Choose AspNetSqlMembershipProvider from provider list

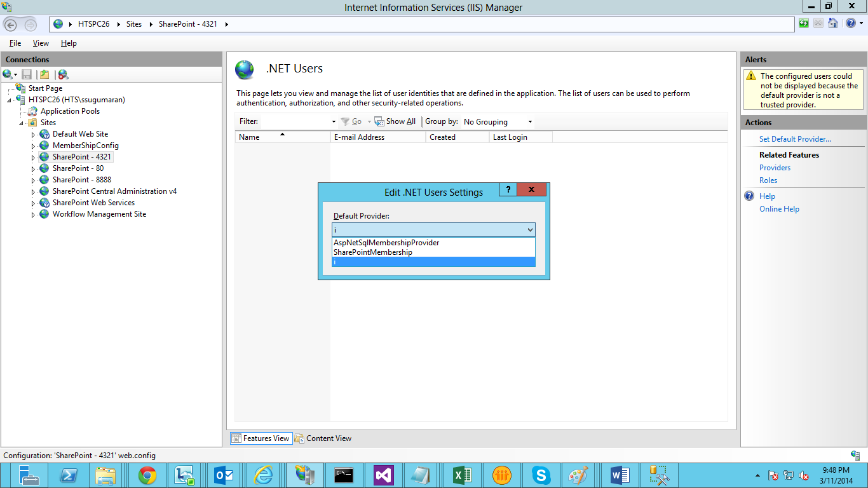coord(433,243)
